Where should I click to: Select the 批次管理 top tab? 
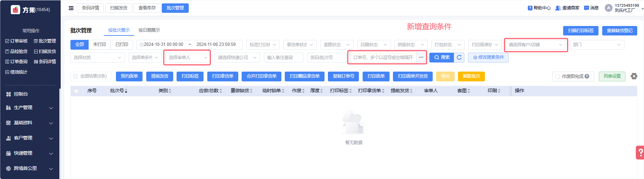[x=175, y=8]
